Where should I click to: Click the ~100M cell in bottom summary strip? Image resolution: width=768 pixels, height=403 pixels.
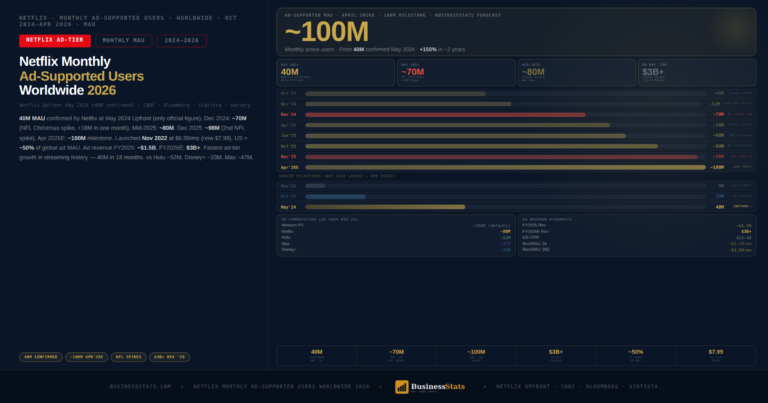coord(476,356)
